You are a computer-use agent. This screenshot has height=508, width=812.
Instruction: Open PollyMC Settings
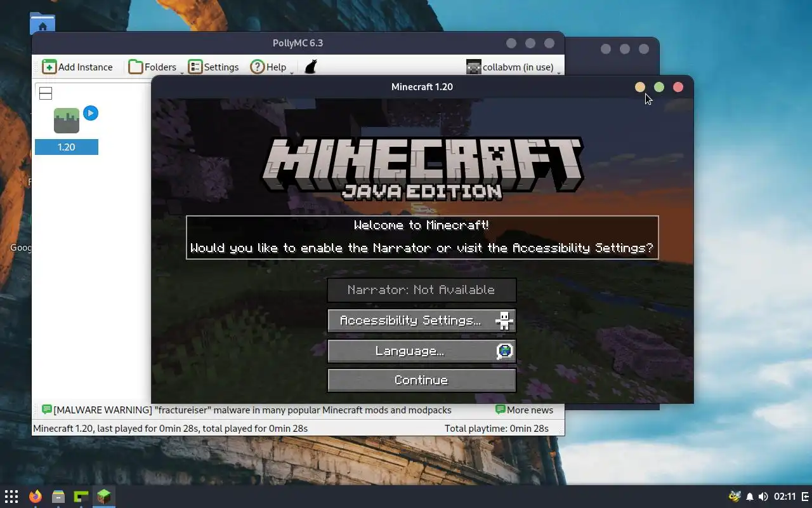(x=213, y=67)
